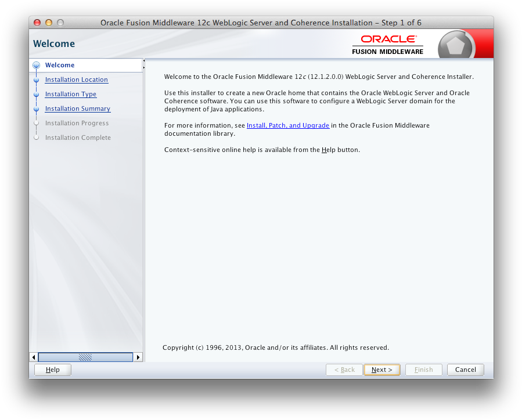
Task: Select the Welcome step in the sidebar
Action: click(60, 65)
